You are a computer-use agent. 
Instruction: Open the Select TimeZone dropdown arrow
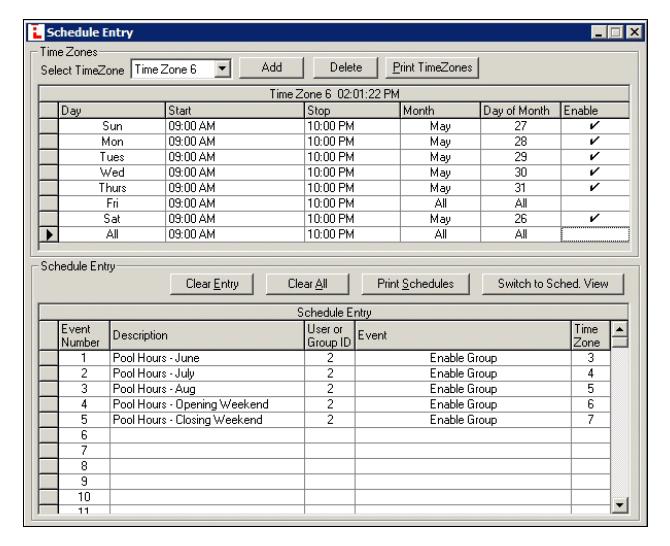pyautogui.click(x=222, y=69)
